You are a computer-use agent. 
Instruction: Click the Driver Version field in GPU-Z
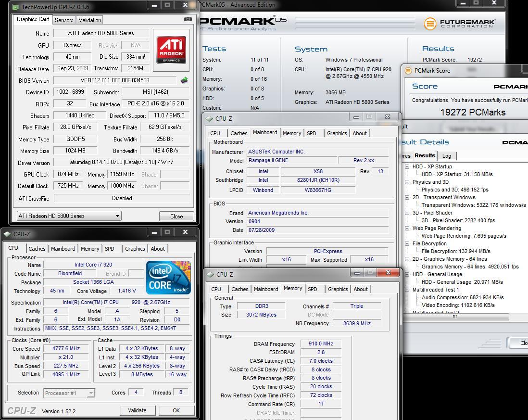coord(122,162)
